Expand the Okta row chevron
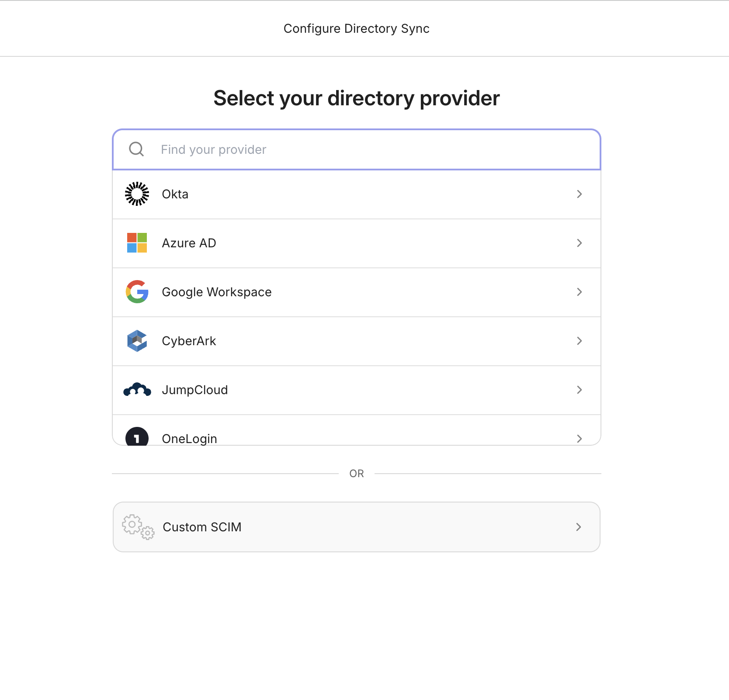This screenshot has height=700, width=729. 580,194
